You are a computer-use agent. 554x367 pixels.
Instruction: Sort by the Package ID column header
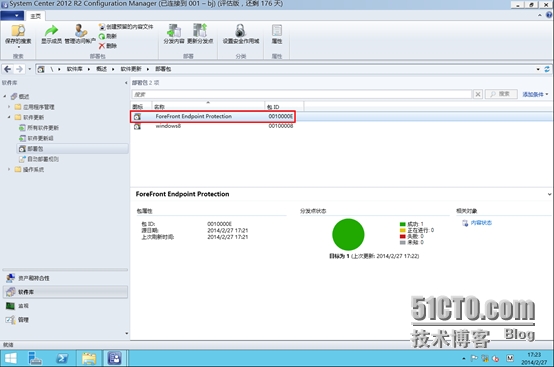[x=284, y=106]
